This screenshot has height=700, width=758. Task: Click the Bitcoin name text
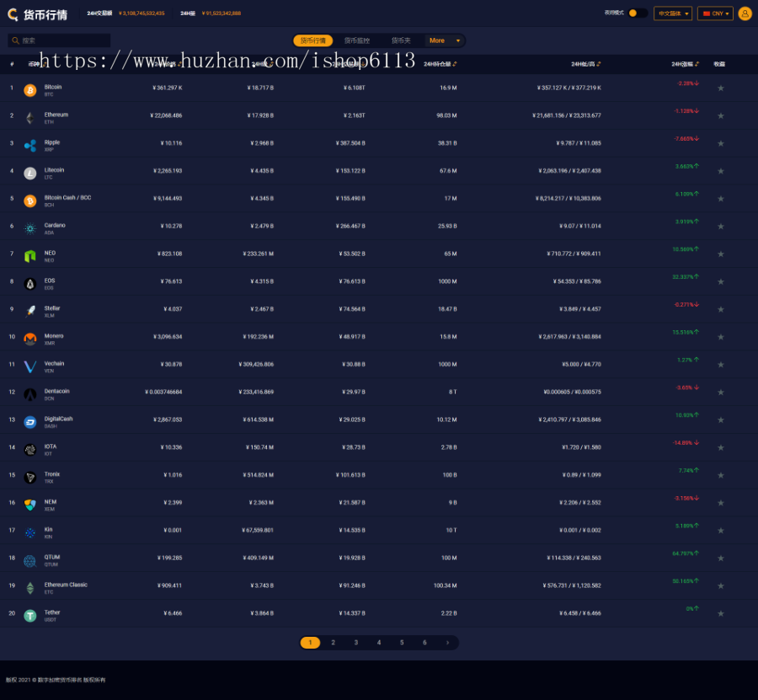point(53,87)
